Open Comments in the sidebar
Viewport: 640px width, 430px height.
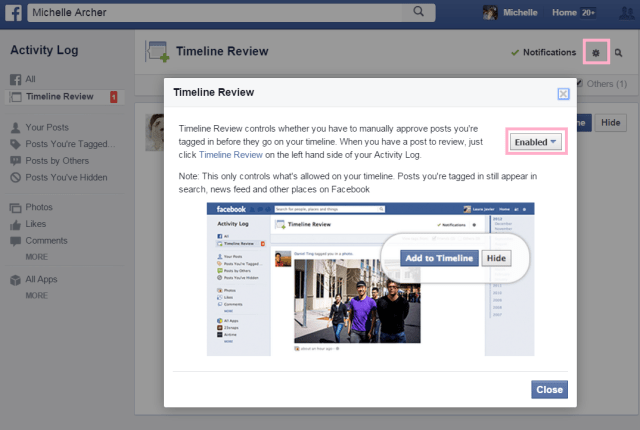tap(47, 241)
